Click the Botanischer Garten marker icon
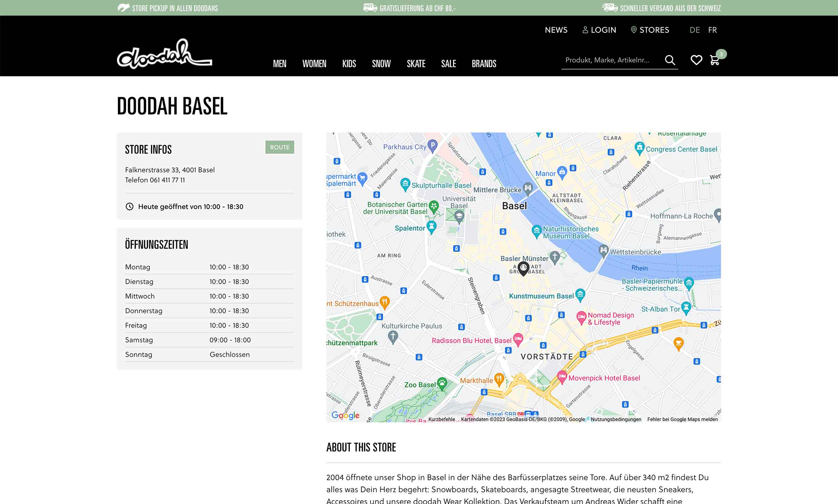 pos(434,207)
